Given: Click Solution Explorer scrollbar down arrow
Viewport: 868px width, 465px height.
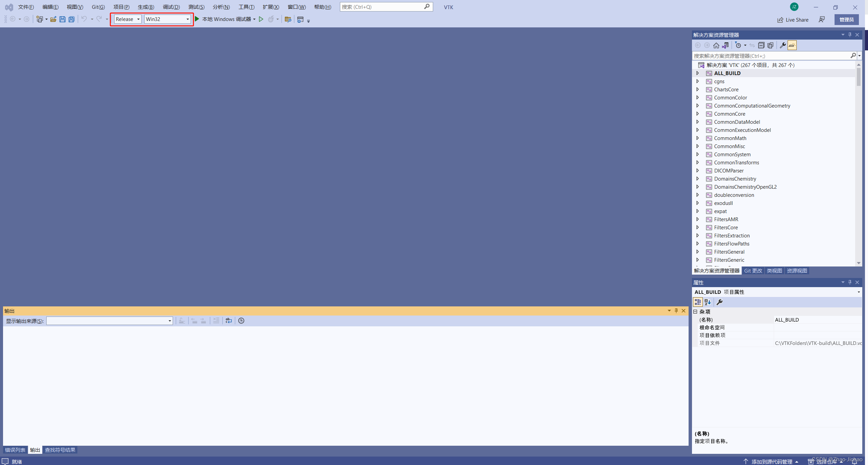Looking at the screenshot, I should 859,263.
